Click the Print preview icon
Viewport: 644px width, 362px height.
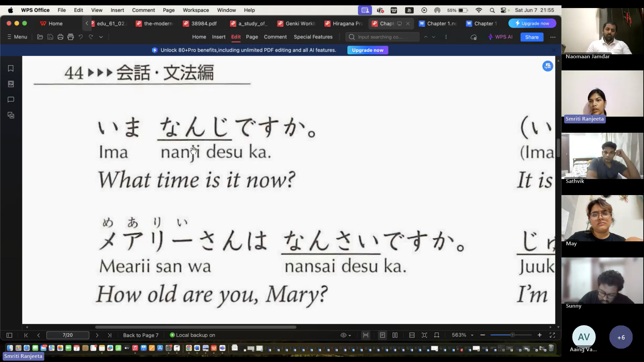70,37
